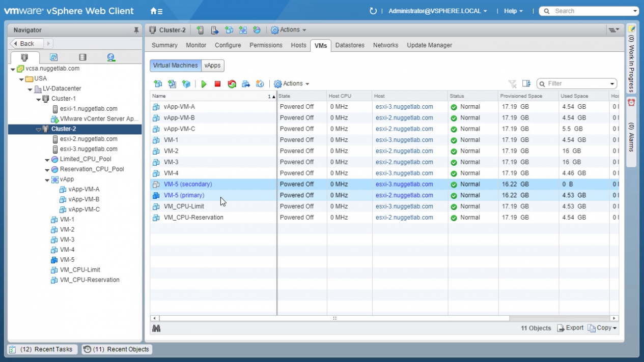644x362 pixels.
Task: Click the binoculars Find icon
Action: coord(156,328)
